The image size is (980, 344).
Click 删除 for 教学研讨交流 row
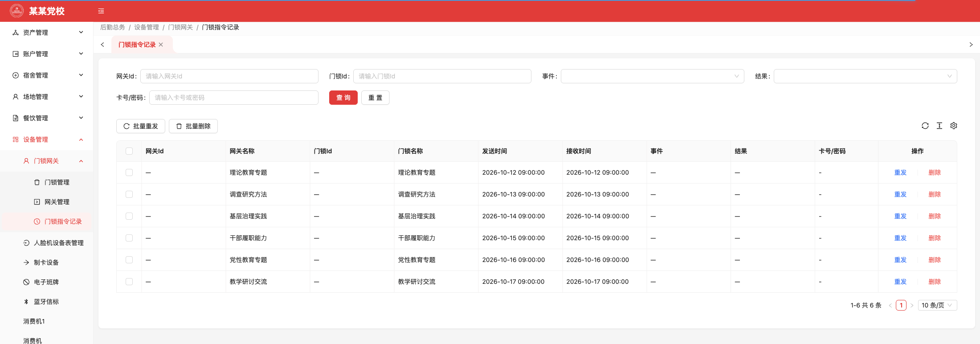click(935, 282)
